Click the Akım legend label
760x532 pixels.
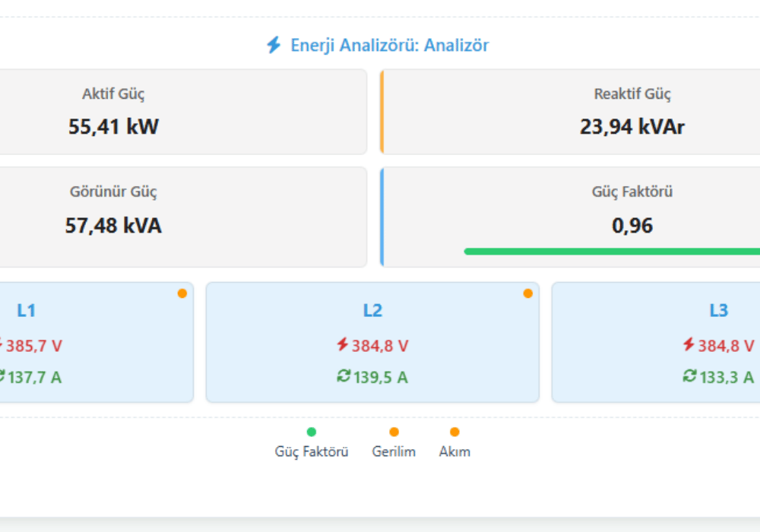pyautogui.click(x=454, y=451)
